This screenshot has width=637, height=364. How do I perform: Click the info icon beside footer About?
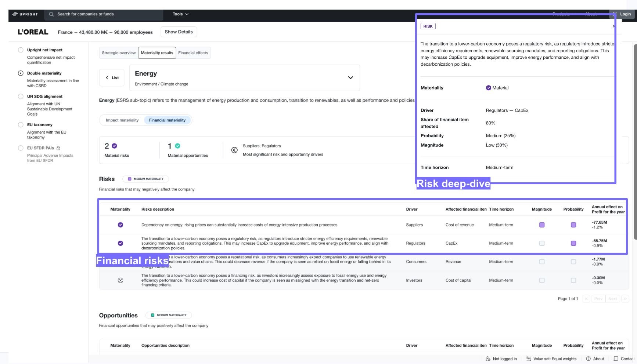[x=588, y=359]
